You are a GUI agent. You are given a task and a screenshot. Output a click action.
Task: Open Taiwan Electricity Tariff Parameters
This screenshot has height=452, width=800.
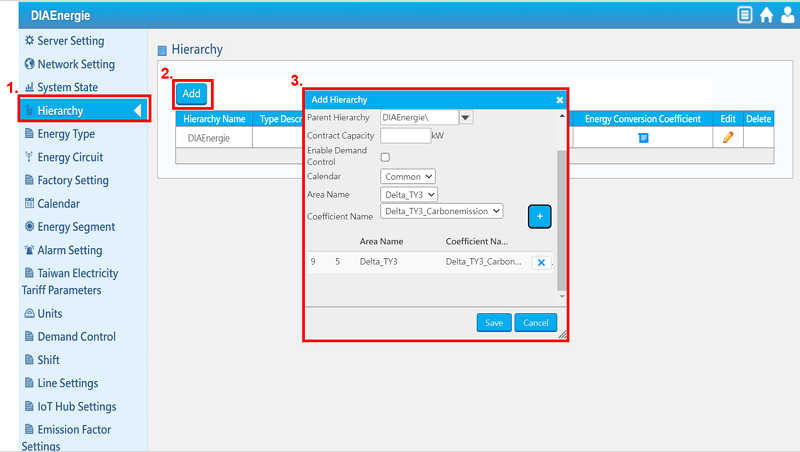coord(70,282)
